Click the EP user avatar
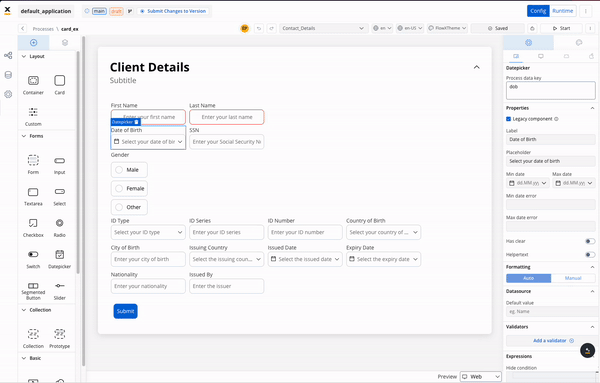 coord(245,28)
